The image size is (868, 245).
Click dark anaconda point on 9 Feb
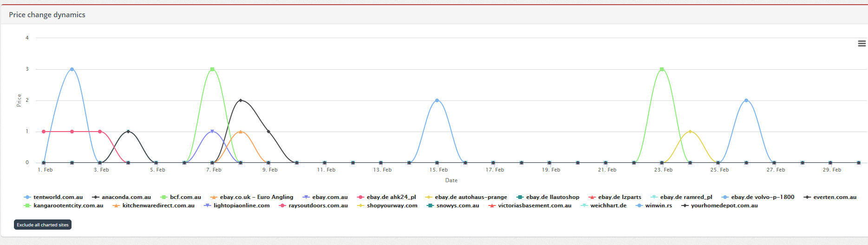268,132
